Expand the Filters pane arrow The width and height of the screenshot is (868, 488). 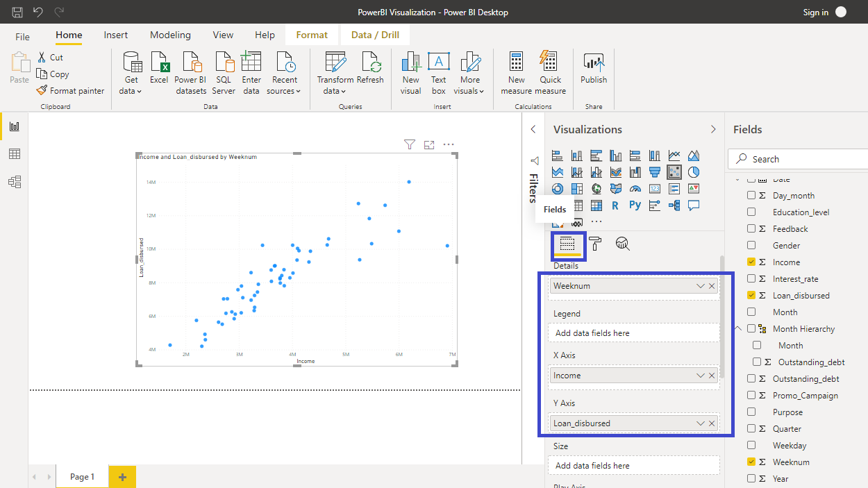click(533, 129)
